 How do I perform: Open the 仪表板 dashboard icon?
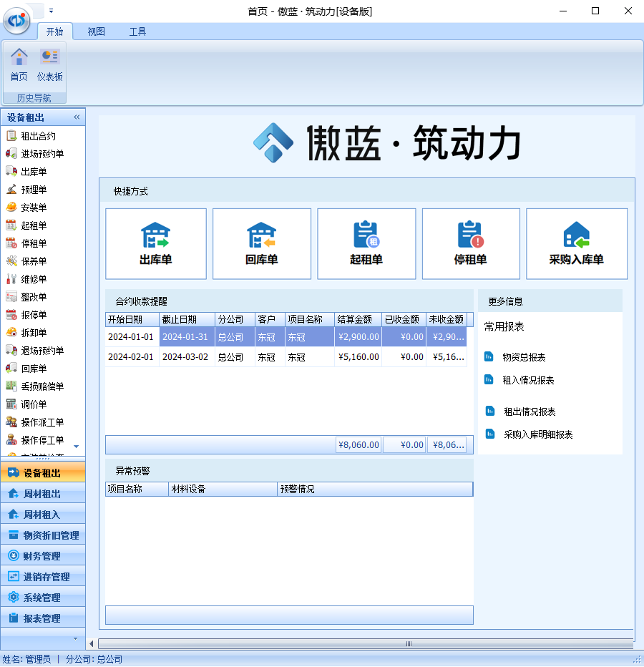(x=50, y=63)
